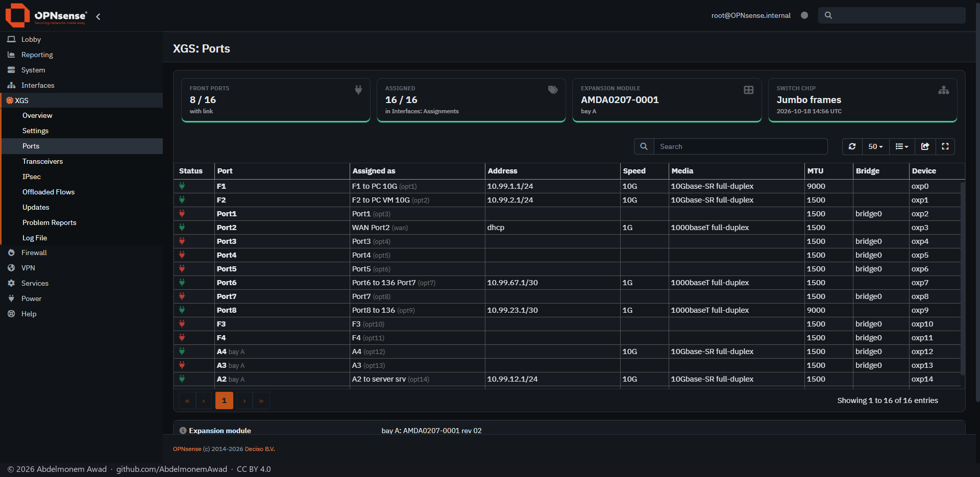Viewport: 980px width, 477px height.
Task: Click the ports table vertical scrollbar
Action: pyautogui.click(x=963, y=279)
